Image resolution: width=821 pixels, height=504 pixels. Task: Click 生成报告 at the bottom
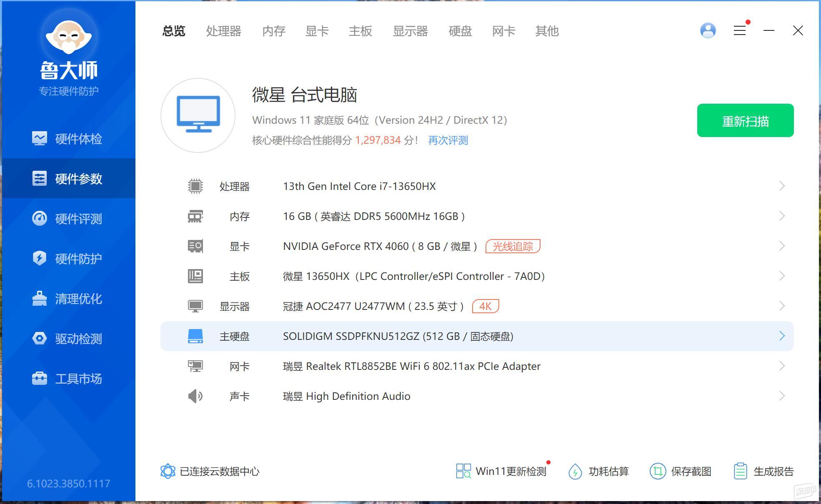pos(763,471)
